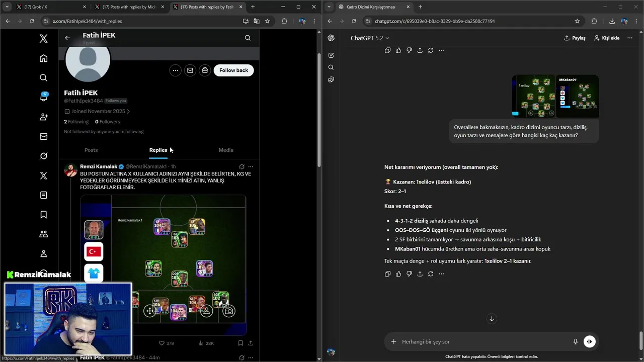This screenshot has width=644, height=362.
Task: Open the follow people icon in X sidebar
Action: (x=44, y=117)
